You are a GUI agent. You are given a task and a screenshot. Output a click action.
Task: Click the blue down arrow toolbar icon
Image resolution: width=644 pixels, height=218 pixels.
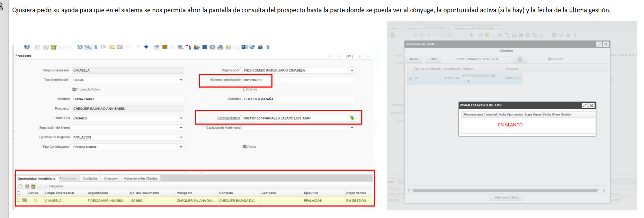point(146,47)
